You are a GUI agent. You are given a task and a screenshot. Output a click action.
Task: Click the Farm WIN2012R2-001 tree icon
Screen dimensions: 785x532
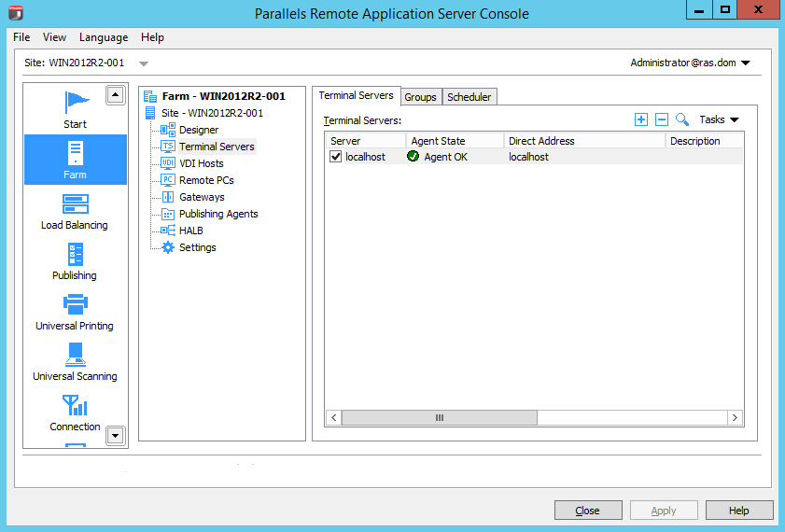tap(150, 96)
